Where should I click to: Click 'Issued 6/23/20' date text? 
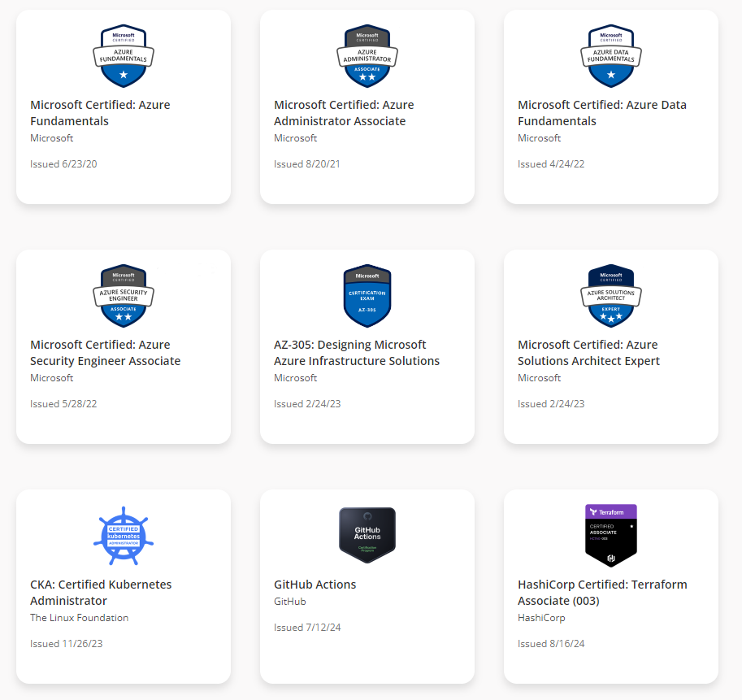coord(63,163)
